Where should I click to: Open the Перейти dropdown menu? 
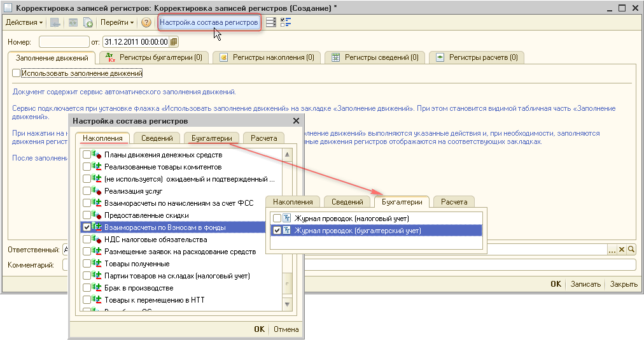[x=117, y=22]
